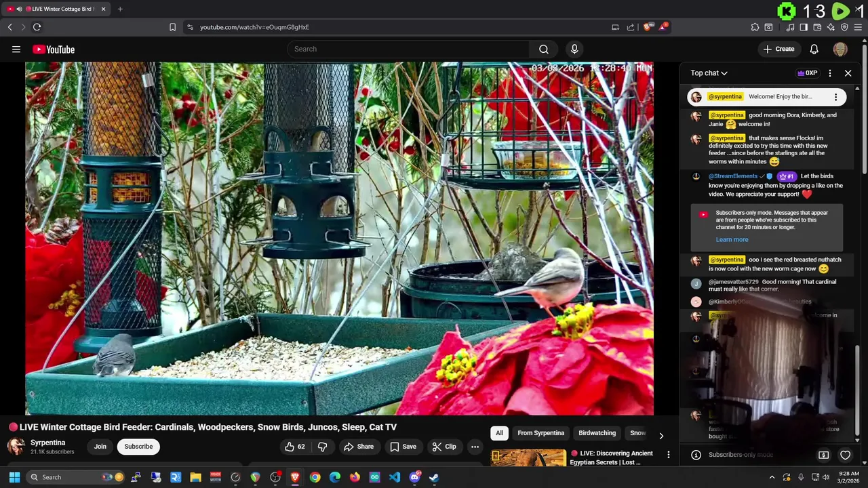Open the YouTube guide hamburger menu

[16, 49]
